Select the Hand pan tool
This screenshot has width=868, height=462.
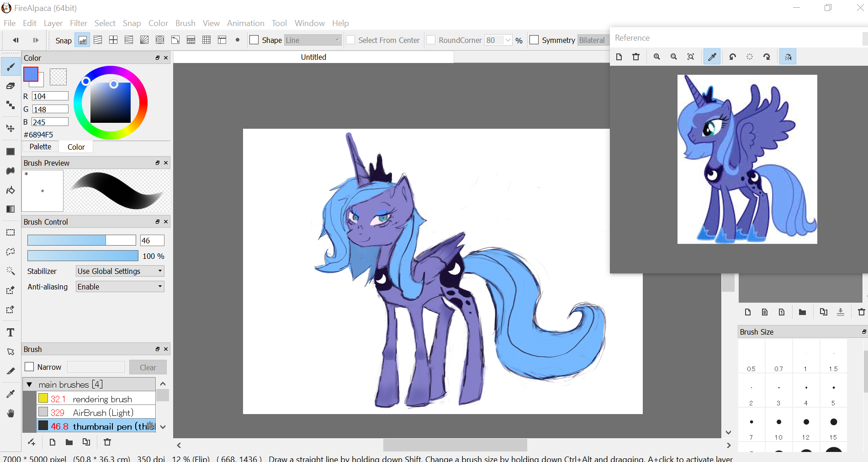click(x=11, y=413)
